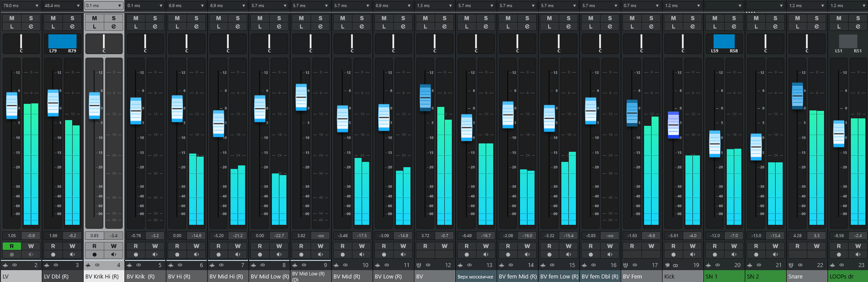The height and width of the screenshot is (282, 868).
Task: Enable Listen (L) on LV channel
Action: coord(12,26)
